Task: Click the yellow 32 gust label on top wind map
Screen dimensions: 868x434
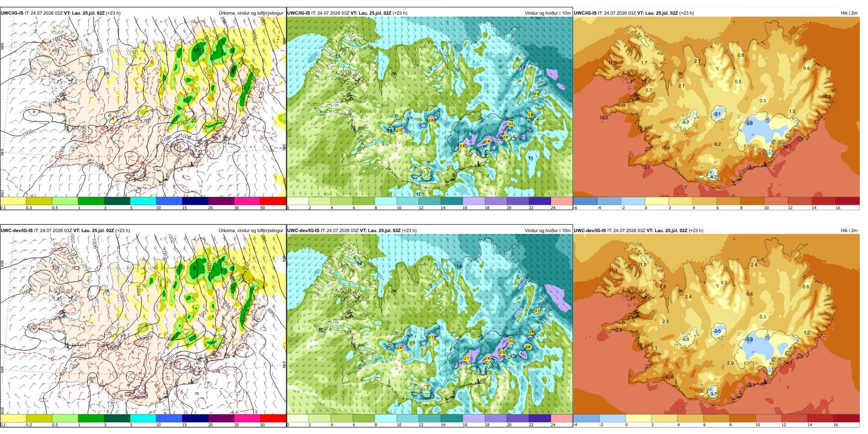Action: click(x=511, y=124)
